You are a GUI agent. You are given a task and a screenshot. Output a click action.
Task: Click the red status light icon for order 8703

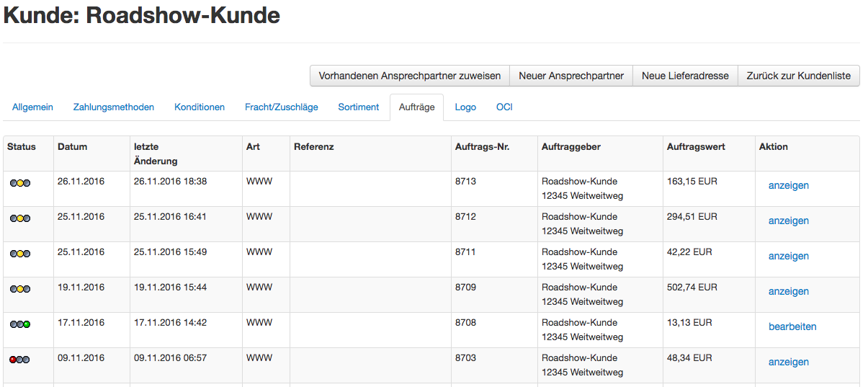(x=20, y=360)
